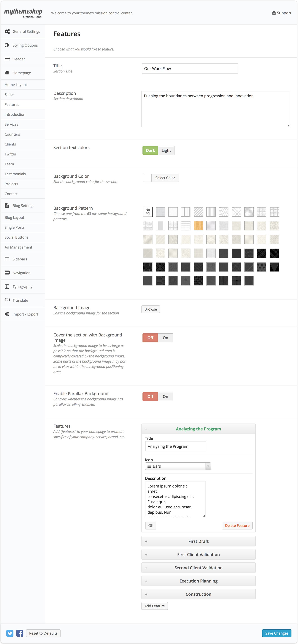Image resolution: width=298 pixels, height=644 pixels.
Task: Click the Typography text icon
Action: 7,286
